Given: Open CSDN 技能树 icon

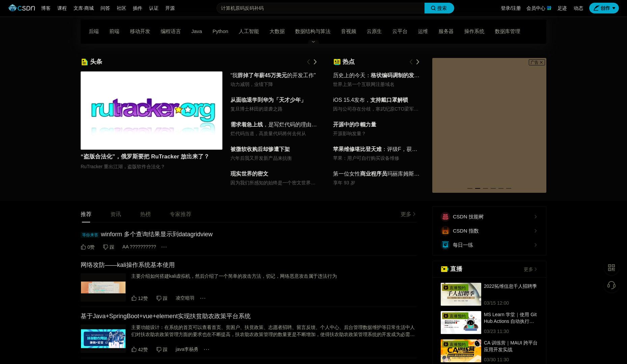Looking at the screenshot, I should coord(445,217).
